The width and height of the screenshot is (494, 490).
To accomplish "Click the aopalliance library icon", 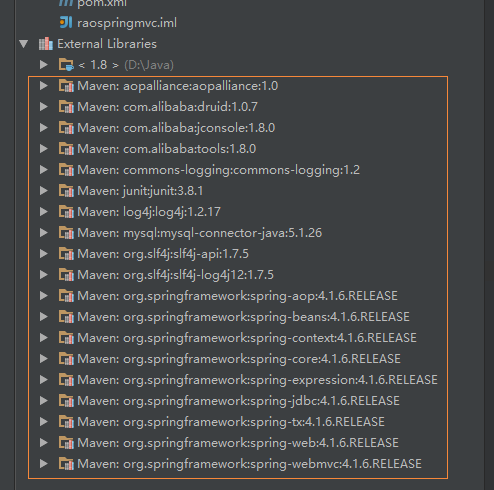I will point(66,86).
